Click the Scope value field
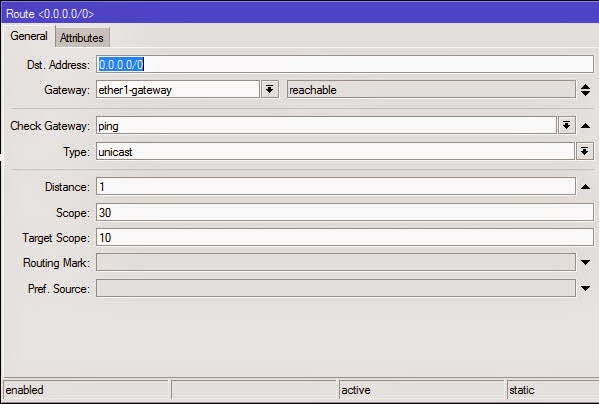This screenshot has width=599, height=404. pos(345,212)
